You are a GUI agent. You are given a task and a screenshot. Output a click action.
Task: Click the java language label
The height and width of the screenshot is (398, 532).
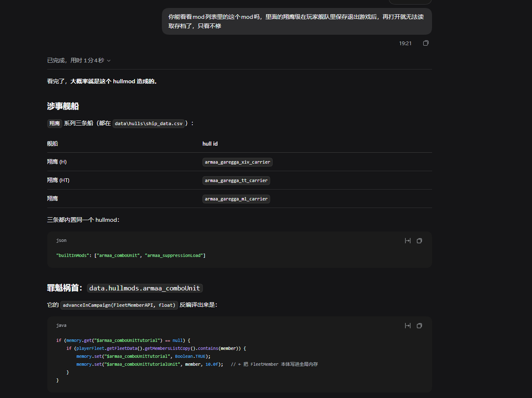61,325
